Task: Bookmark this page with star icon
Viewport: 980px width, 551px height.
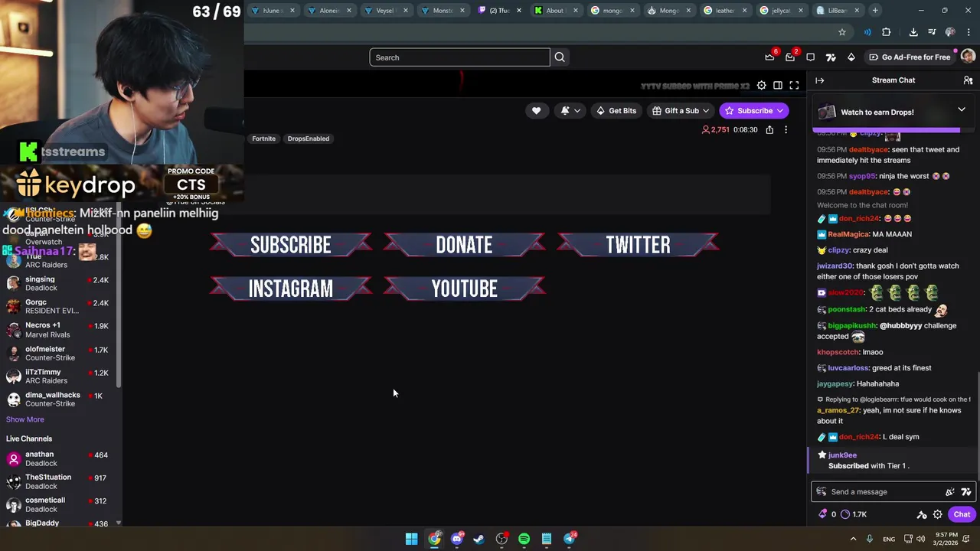Action: tap(842, 32)
